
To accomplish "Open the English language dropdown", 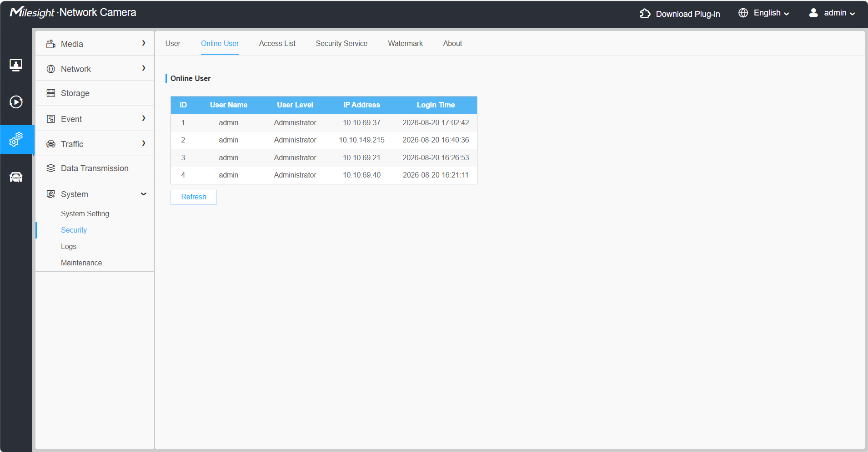I will click(x=771, y=13).
